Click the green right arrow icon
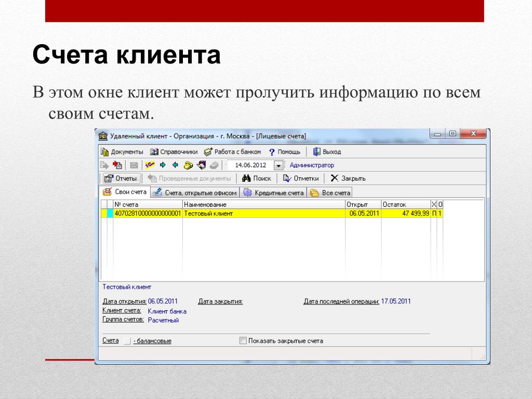The height and width of the screenshot is (399, 532). 163,165
